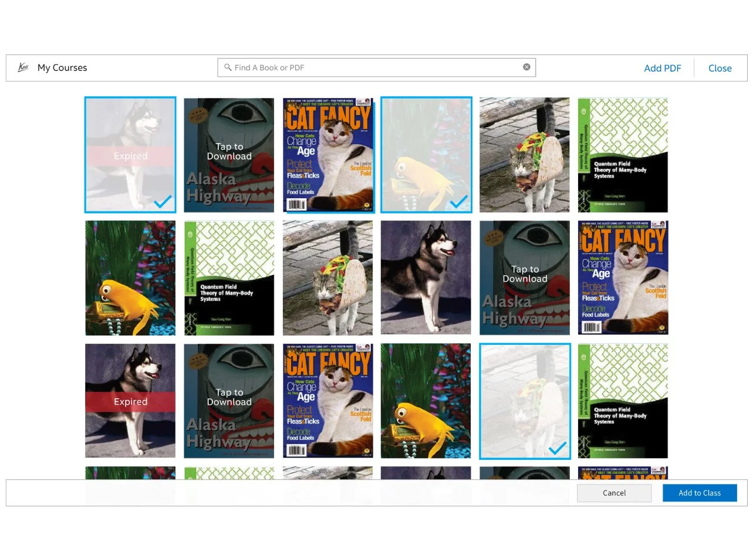Image resolution: width=756 pixels, height=556 pixels.
Task: Select the husky book with the red Expired banner
Action: (130, 401)
